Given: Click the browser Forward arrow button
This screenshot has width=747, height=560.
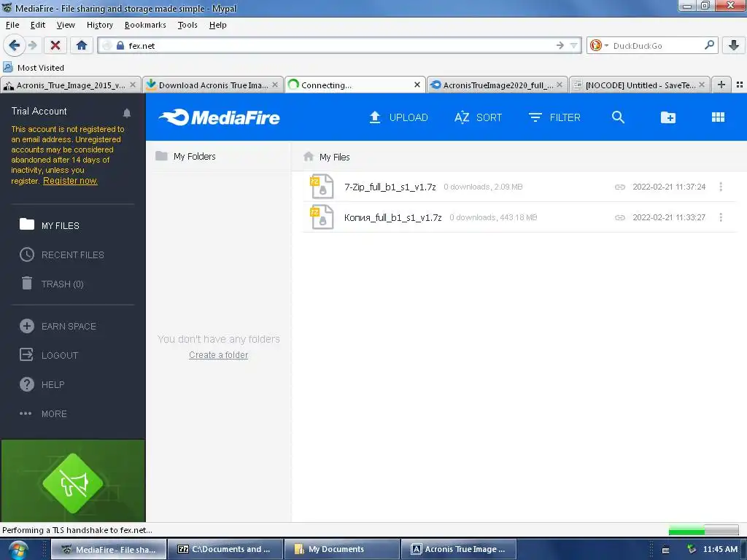Looking at the screenshot, I should [x=32, y=45].
